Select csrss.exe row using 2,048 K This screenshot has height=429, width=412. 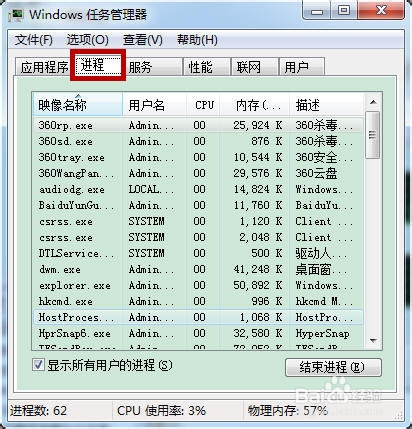(198, 237)
